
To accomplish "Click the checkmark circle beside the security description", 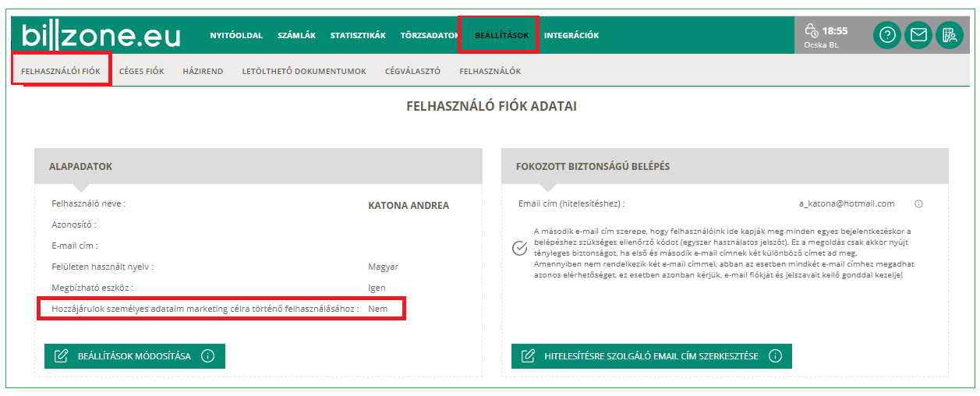I will pos(519,249).
